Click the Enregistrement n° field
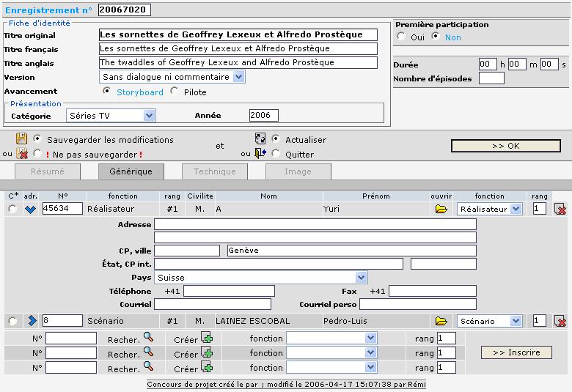 click(x=124, y=10)
